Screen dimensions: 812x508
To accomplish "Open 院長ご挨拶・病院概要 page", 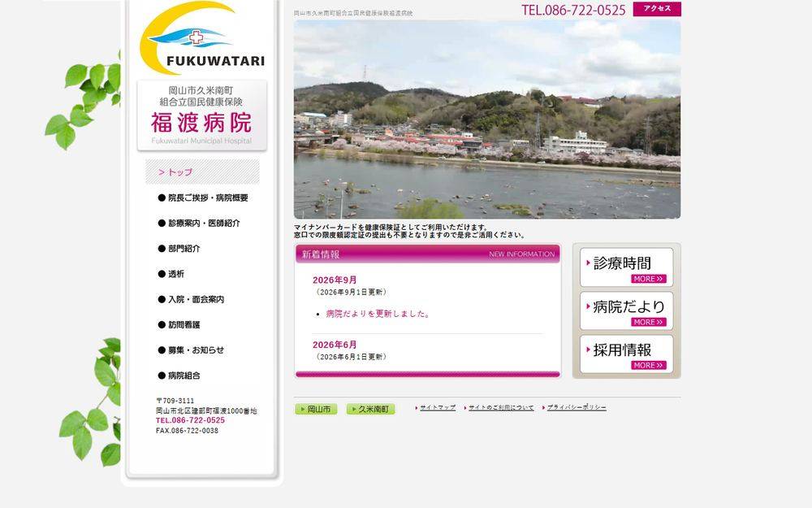I will [x=203, y=198].
